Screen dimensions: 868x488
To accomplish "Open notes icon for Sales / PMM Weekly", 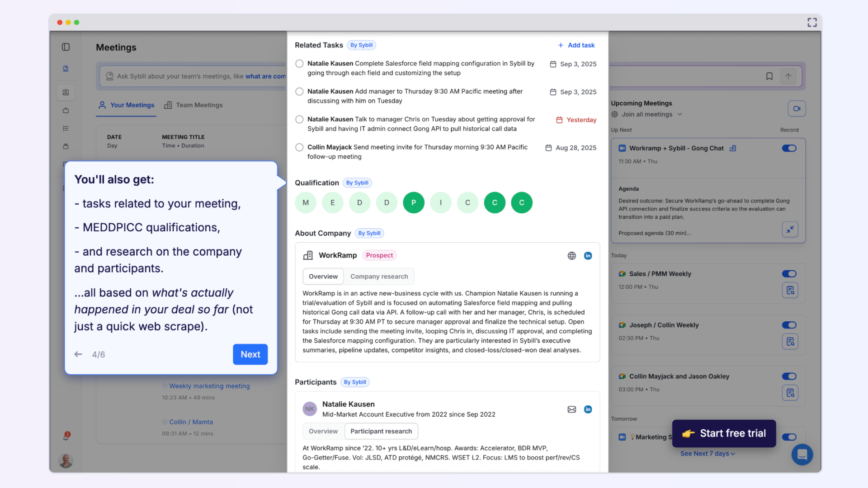I will pyautogui.click(x=790, y=290).
